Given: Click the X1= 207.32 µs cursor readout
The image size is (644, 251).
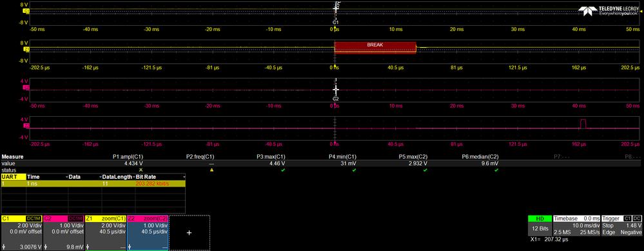Looking at the screenshot, I should click(549, 239).
